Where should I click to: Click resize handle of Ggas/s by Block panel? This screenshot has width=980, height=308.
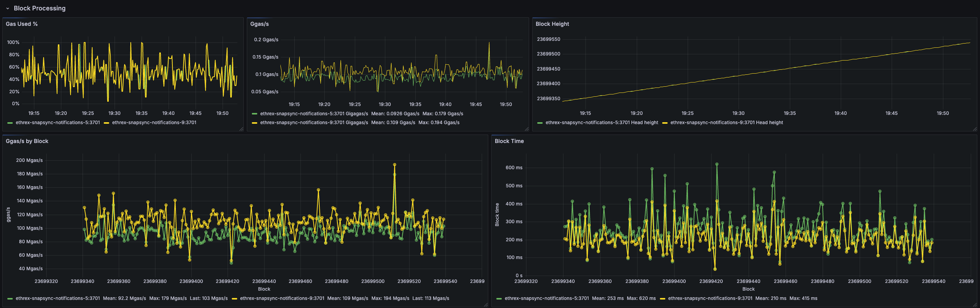(x=486, y=305)
